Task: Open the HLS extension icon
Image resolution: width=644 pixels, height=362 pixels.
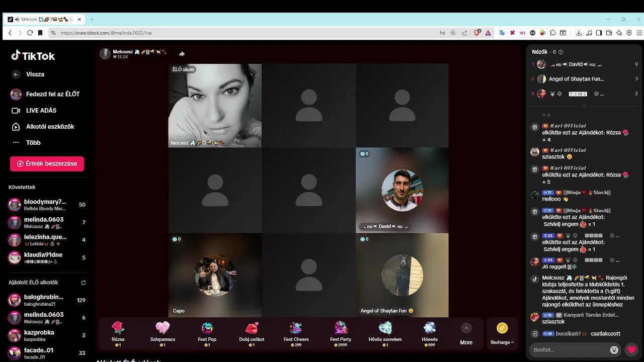Action: [x=523, y=33]
